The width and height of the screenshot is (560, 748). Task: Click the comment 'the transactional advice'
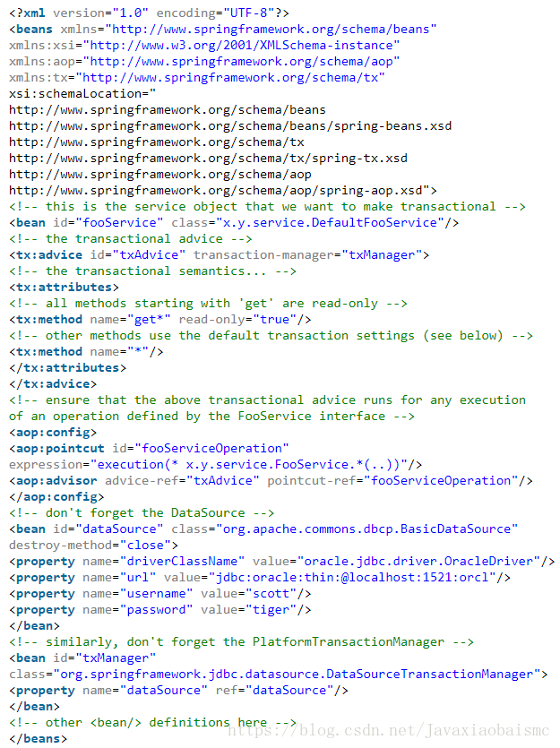click(130, 238)
